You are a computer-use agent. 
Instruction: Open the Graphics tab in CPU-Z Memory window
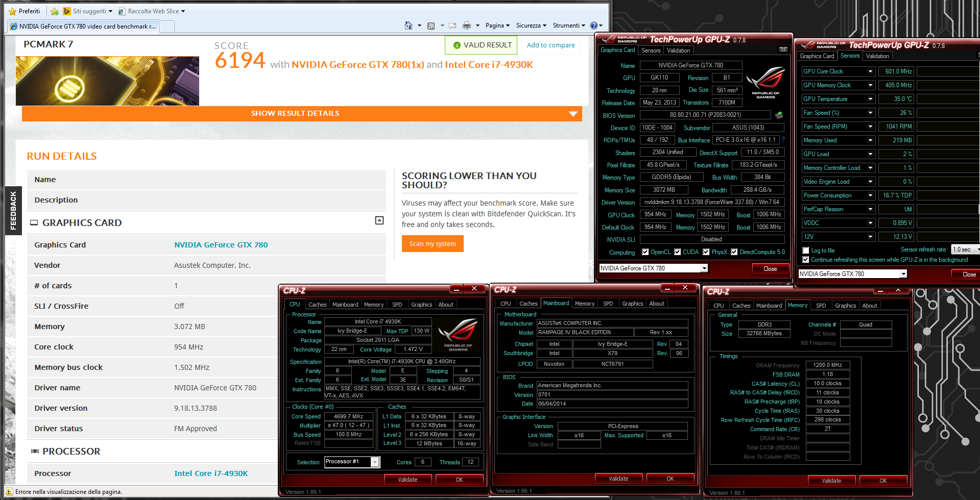click(x=845, y=306)
